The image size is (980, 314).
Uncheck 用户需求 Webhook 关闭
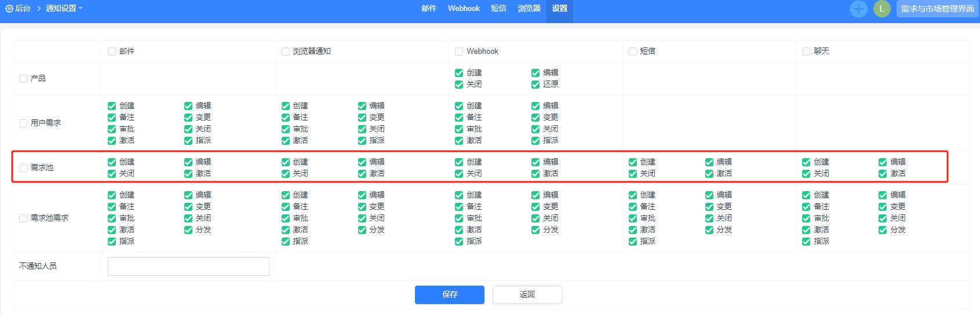pos(535,129)
